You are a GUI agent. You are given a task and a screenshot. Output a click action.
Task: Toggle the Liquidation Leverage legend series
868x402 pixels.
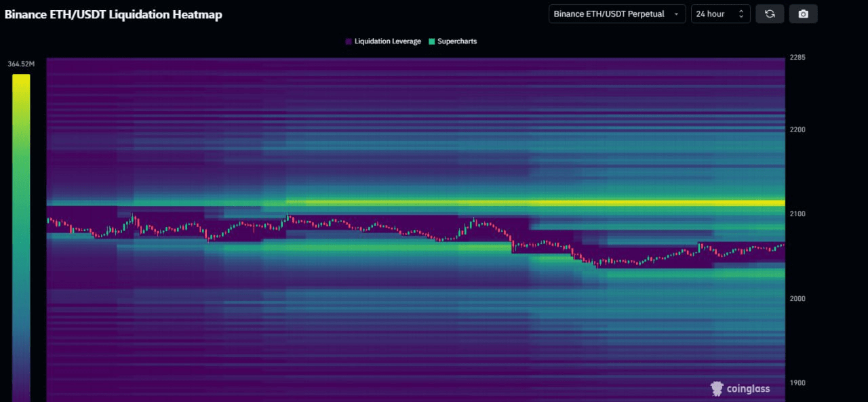pyautogui.click(x=383, y=41)
